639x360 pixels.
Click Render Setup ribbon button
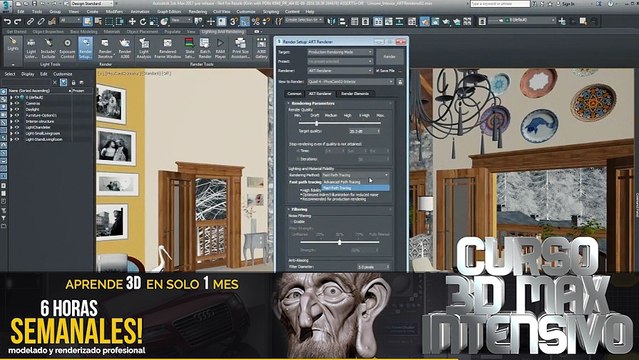[x=86, y=49]
